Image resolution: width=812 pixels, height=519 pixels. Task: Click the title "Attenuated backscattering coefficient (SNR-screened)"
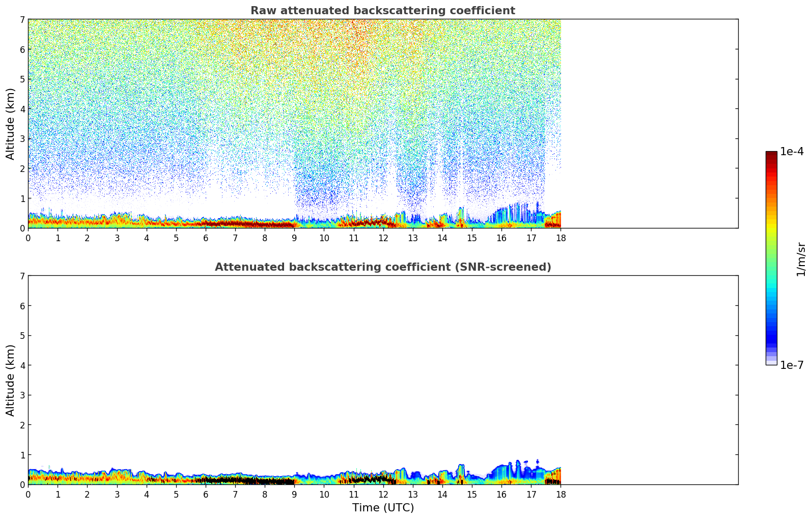pos(383,267)
